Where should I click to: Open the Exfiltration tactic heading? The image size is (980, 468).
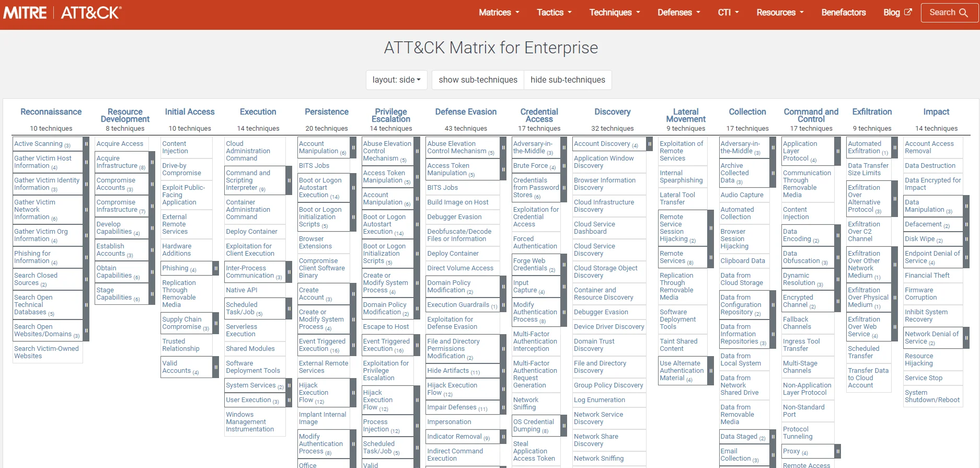(x=872, y=112)
